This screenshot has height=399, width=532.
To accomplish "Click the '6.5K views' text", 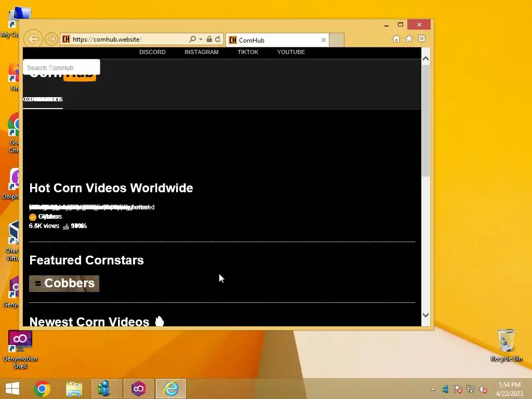I will [x=44, y=226].
